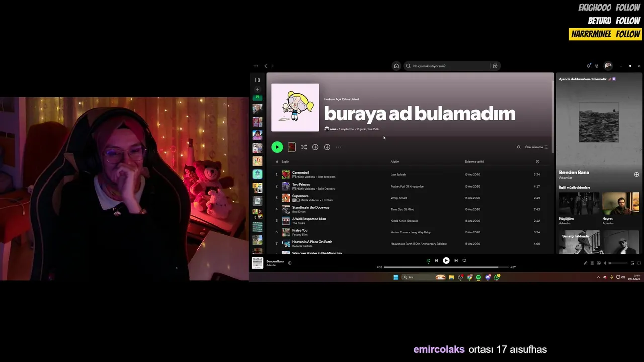644x362 pixels.
Task: Adjust the volume slider
Action: (618, 263)
